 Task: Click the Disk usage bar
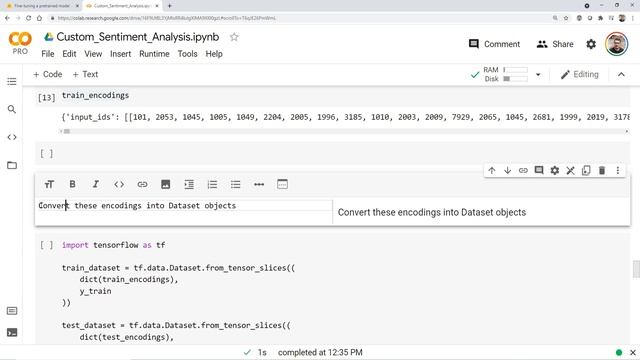515,79
